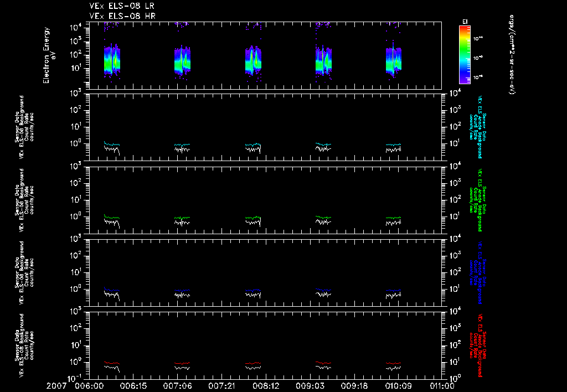
Task: Click the spectrogram burst before 008:12
Action: point(253,60)
